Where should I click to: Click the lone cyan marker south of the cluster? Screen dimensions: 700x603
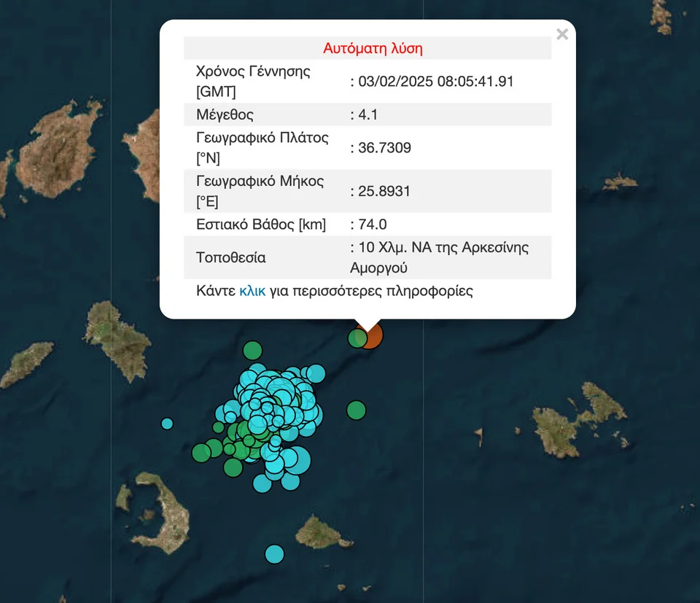(x=274, y=553)
